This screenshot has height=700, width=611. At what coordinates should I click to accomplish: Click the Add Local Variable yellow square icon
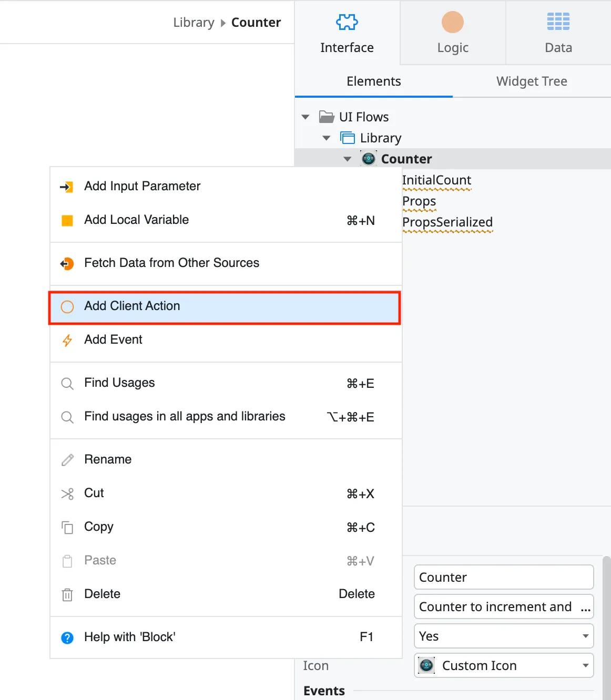coord(67,220)
